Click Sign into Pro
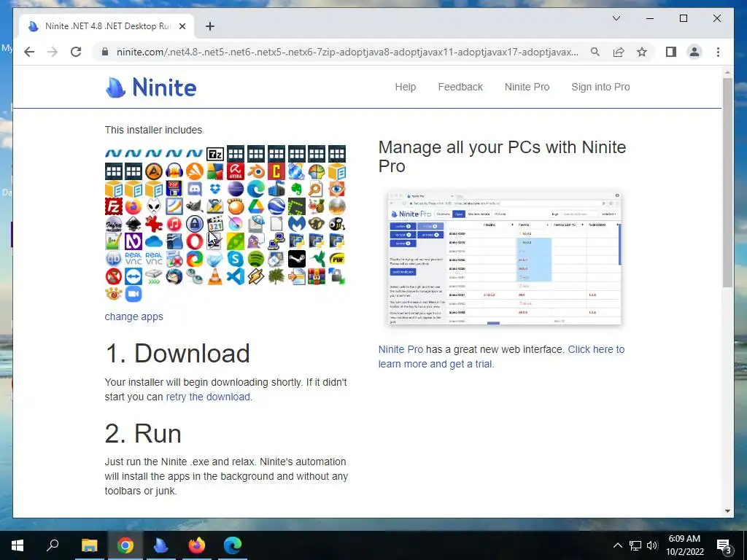 600,87
